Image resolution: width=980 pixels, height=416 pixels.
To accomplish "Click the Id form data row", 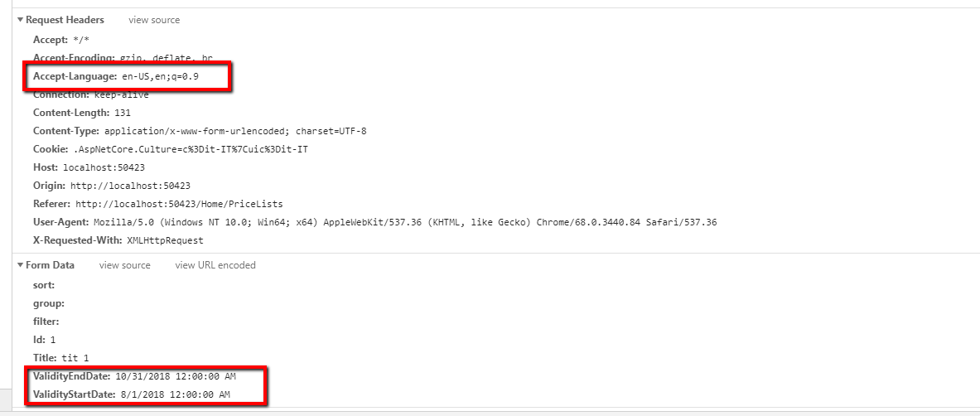I will coord(45,340).
